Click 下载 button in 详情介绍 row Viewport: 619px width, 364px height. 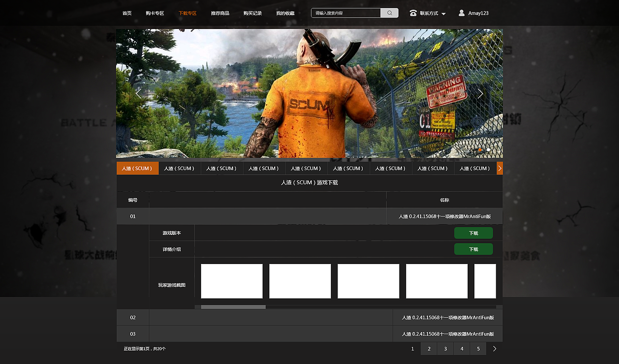tap(473, 249)
